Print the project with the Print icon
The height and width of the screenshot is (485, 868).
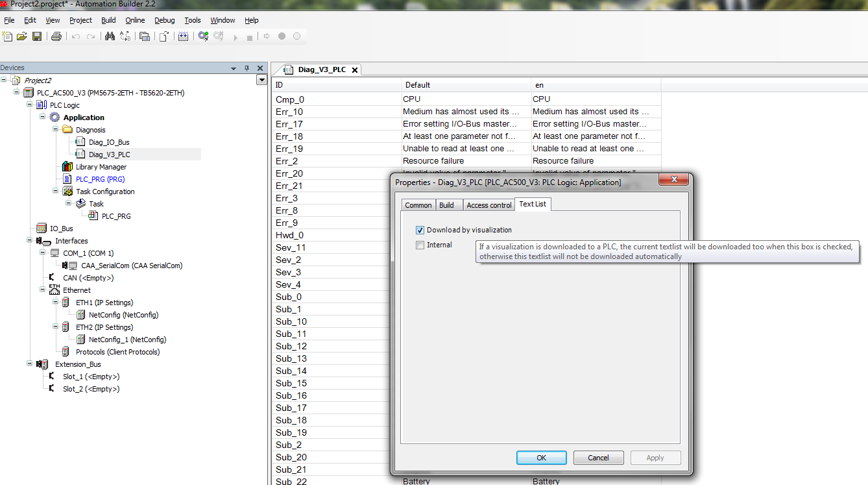(x=56, y=36)
